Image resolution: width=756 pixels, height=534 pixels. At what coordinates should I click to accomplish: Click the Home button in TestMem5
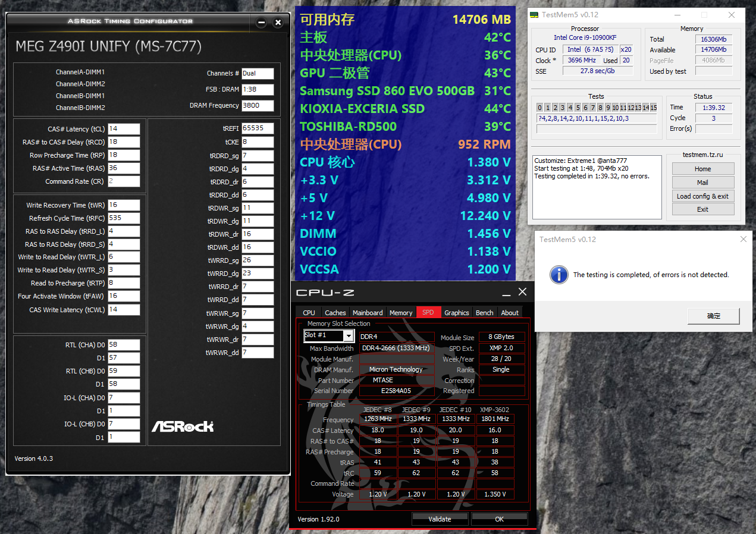pyautogui.click(x=703, y=169)
